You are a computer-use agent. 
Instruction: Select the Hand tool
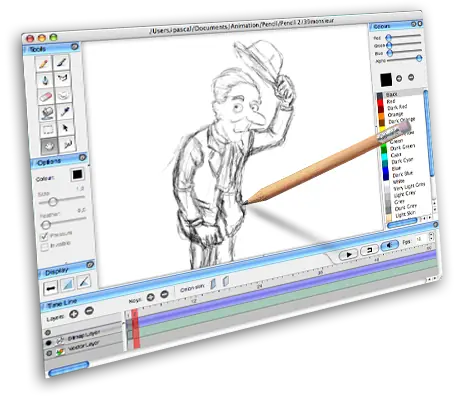(49, 146)
